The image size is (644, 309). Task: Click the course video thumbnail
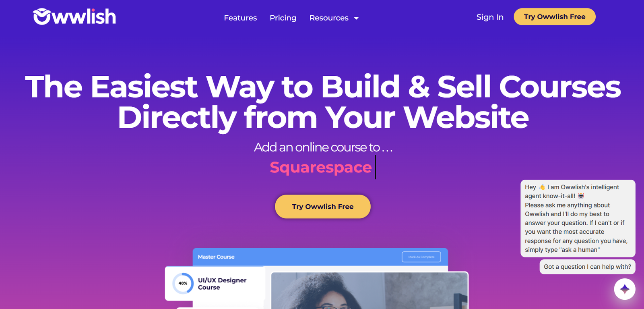tap(370, 291)
